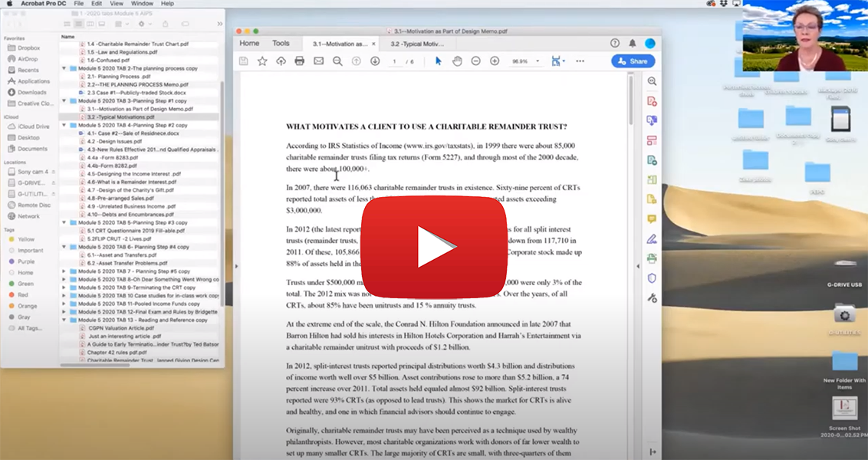Screen dimensions: 868x460
Task: Open the three-dots more tools menu
Action: [580, 61]
